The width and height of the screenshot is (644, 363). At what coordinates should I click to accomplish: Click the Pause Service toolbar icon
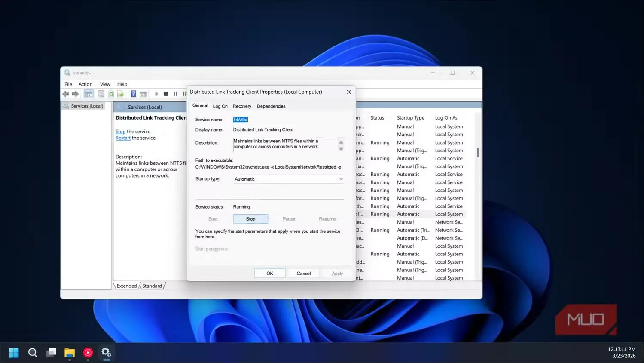point(175,94)
